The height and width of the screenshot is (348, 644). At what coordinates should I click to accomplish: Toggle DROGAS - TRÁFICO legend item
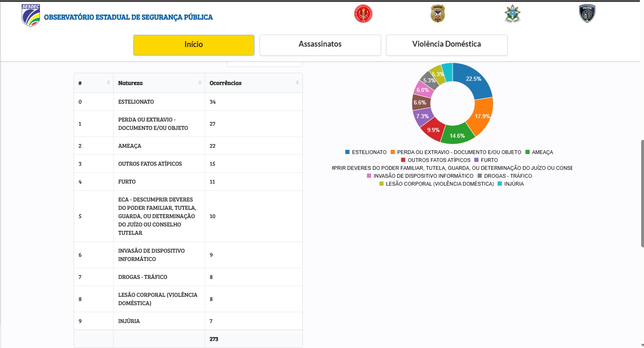[505, 176]
